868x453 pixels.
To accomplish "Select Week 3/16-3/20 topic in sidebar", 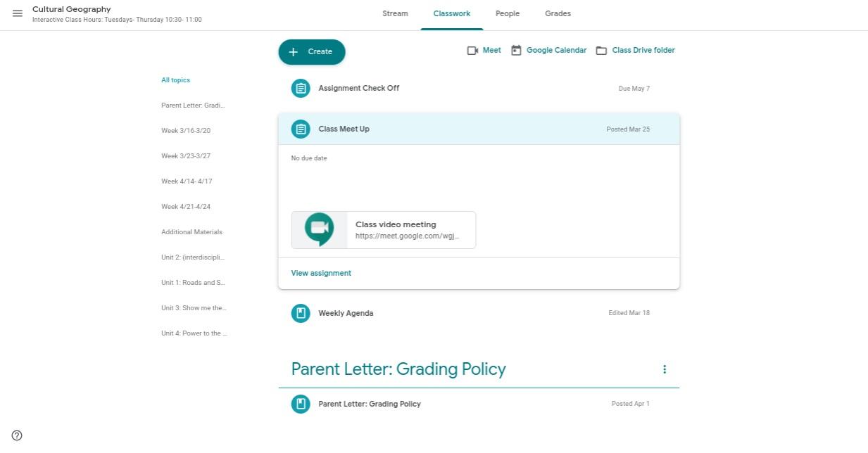I will tap(186, 131).
